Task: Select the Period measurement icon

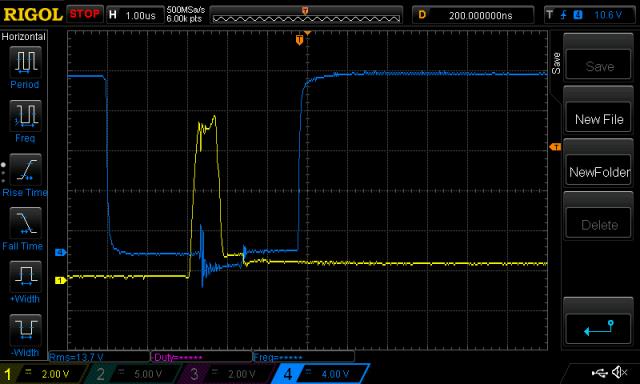Action: point(25,62)
